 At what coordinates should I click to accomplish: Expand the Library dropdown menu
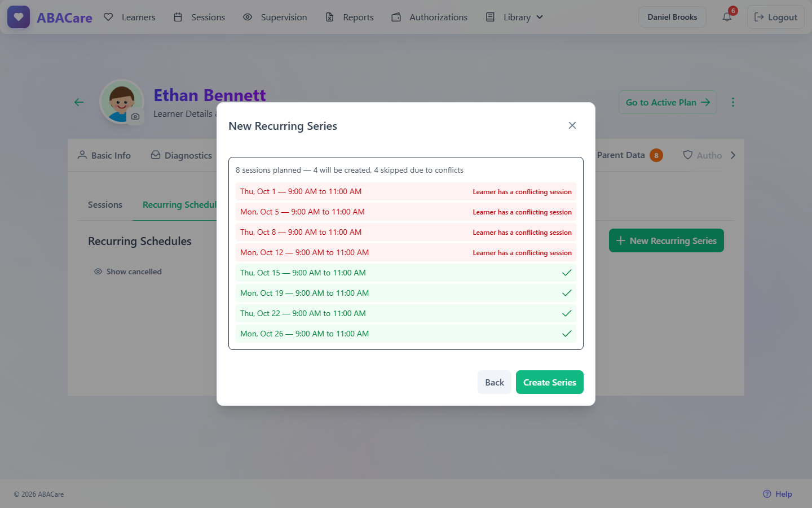click(x=515, y=17)
